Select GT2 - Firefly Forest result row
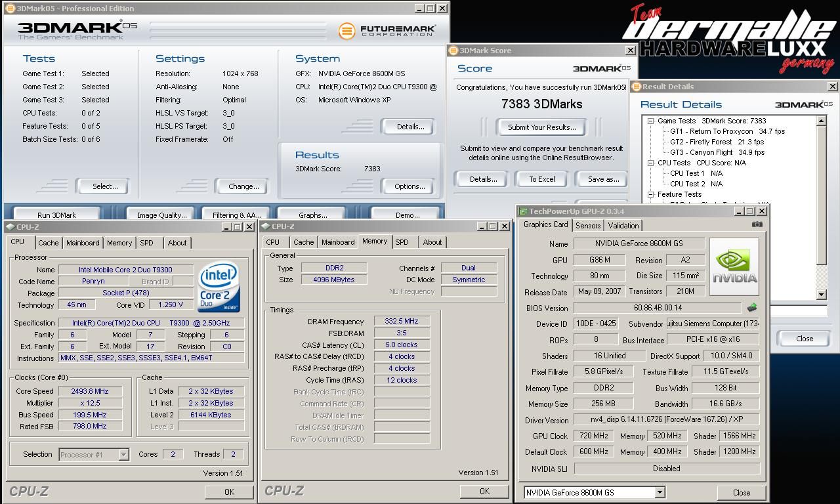840x504 pixels. pos(717,142)
